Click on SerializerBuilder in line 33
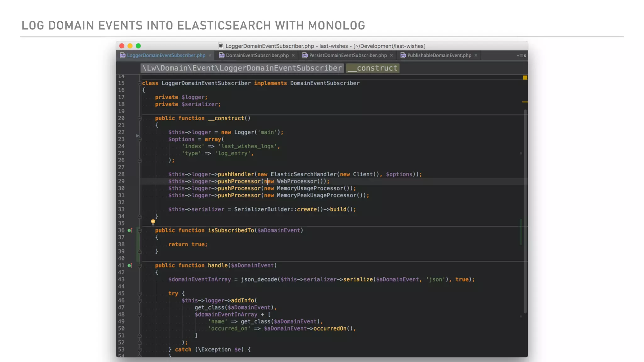 [262, 210]
